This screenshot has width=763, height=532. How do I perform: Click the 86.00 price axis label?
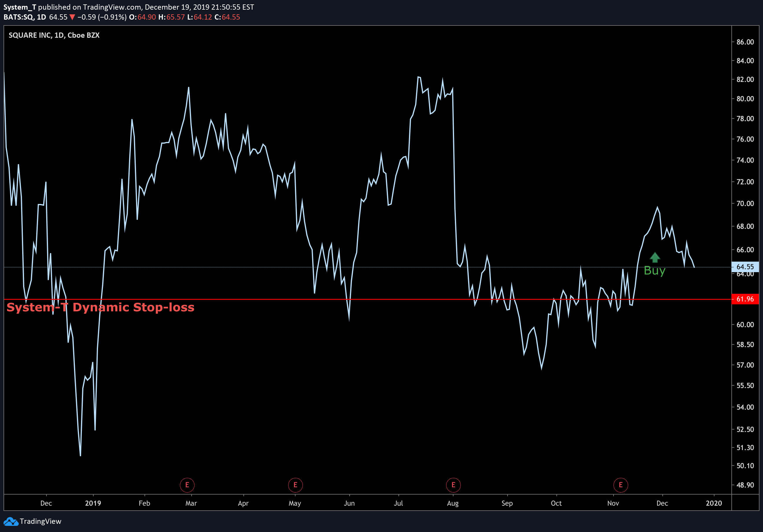coord(745,42)
